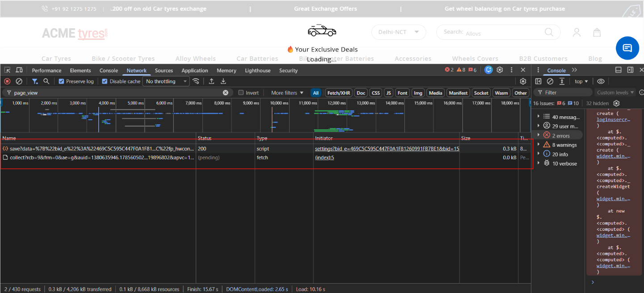Switch to the Sources tab

tap(164, 71)
